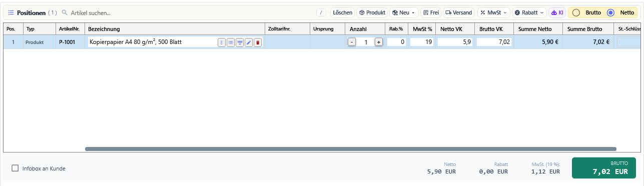The width and height of the screenshot is (644, 186).
Task: Add a free position with Frei
Action: [431, 12]
